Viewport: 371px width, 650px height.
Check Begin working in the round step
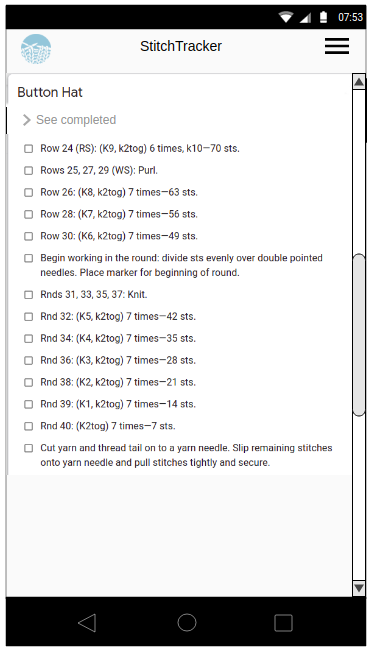[28, 258]
